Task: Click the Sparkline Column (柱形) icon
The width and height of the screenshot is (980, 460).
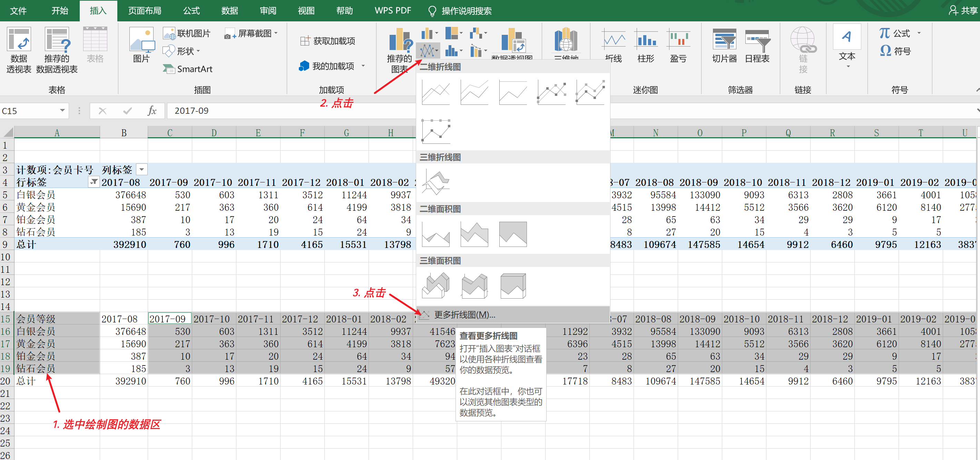Action: click(646, 46)
